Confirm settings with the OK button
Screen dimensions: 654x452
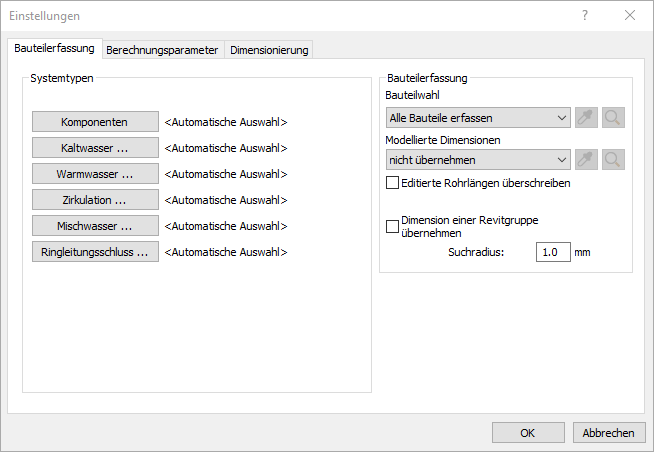pyautogui.click(x=528, y=433)
